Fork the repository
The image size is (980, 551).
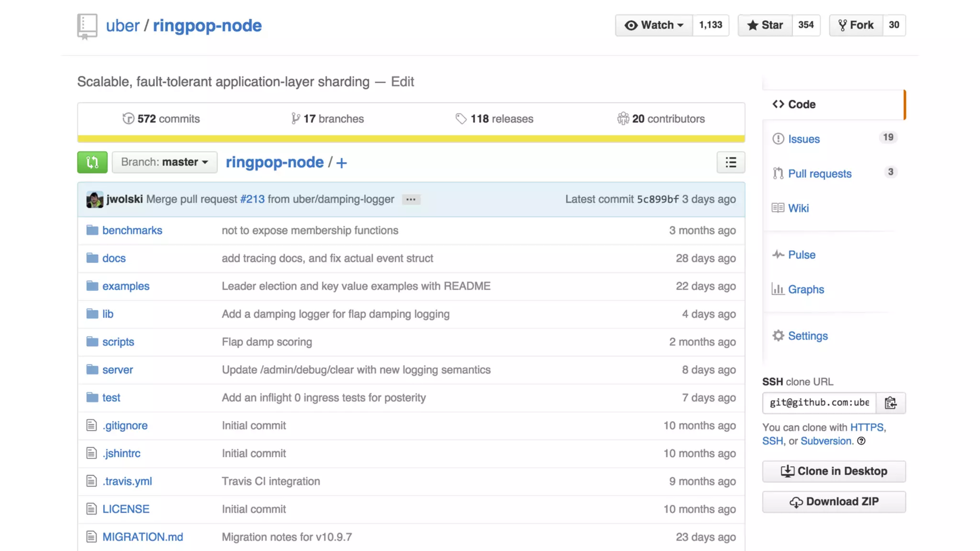point(856,25)
